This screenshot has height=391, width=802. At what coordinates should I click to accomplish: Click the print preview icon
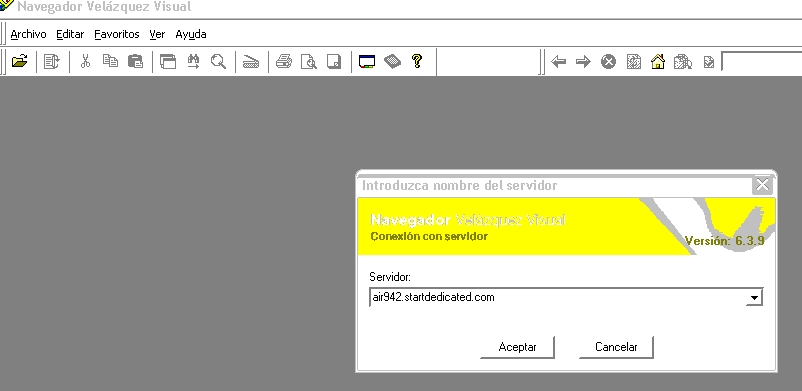(x=308, y=61)
